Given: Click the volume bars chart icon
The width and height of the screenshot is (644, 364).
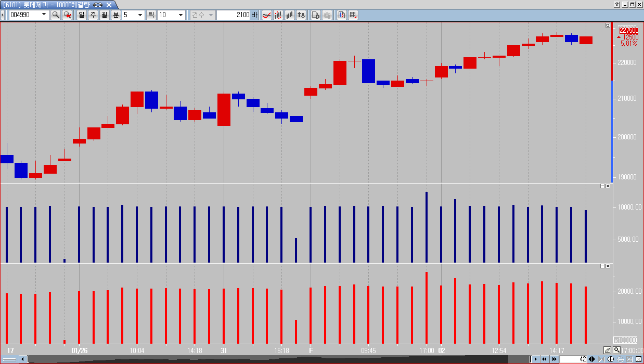Looking at the screenshot, I should click(290, 15).
